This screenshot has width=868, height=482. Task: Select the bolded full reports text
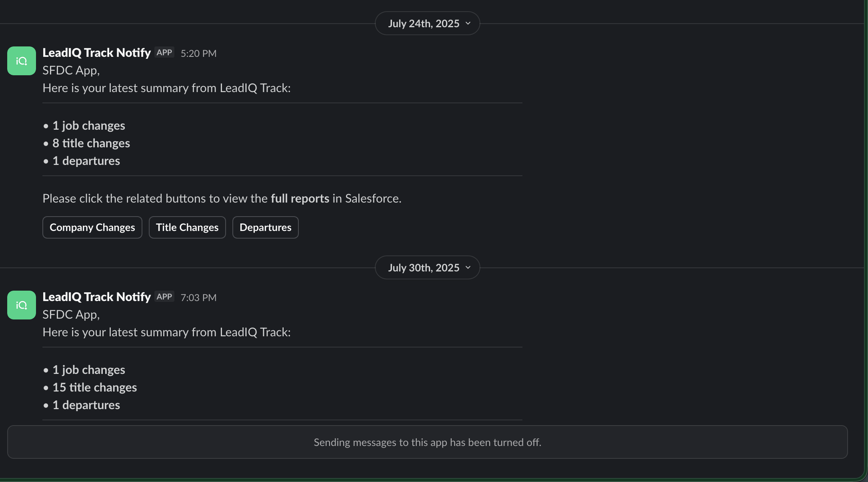(x=300, y=198)
